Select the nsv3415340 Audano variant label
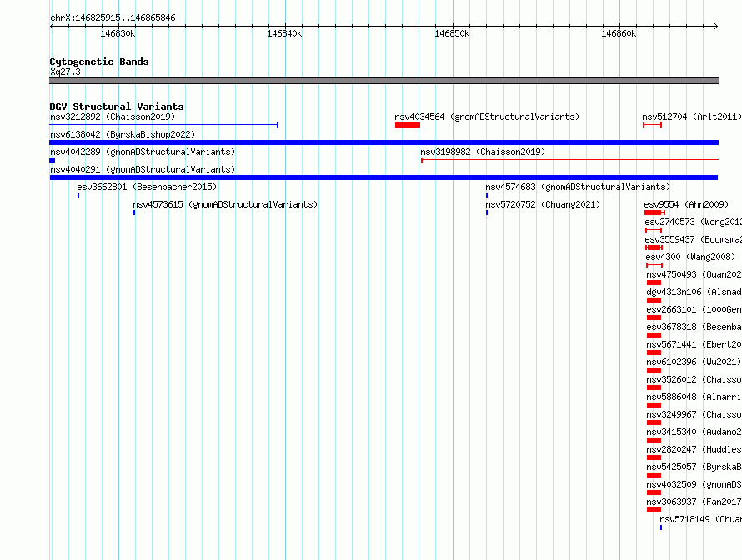 pyautogui.click(x=694, y=432)
